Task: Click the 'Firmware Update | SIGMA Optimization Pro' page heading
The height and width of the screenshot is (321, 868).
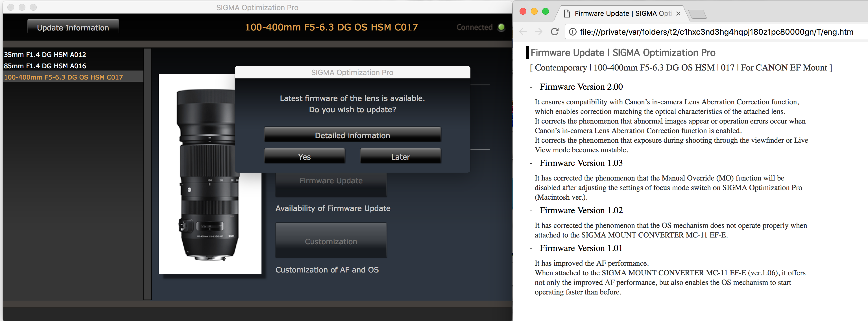Action: [623, 52]
